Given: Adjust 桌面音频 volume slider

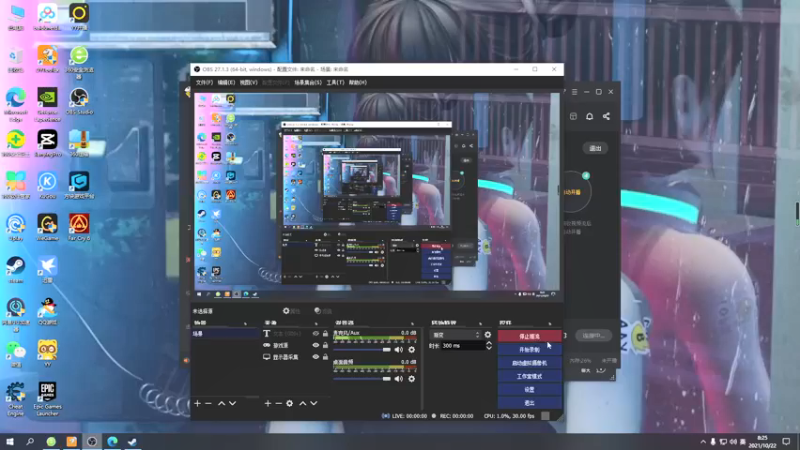Looking at the screenshot, I should [362, 379].
